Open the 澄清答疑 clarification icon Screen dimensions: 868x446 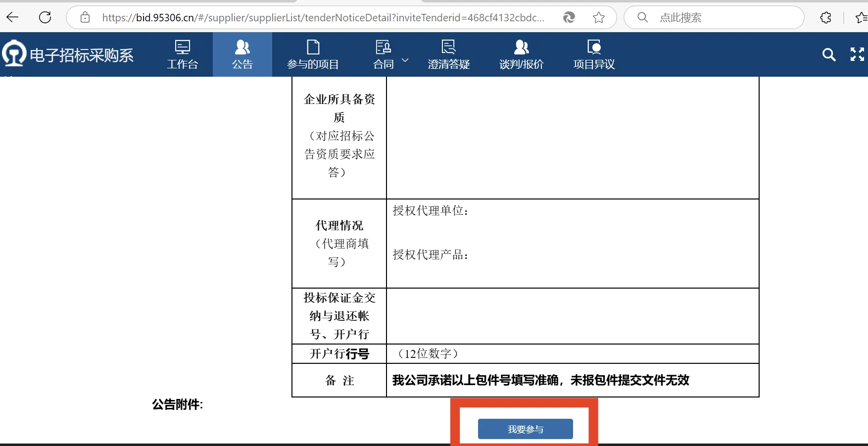tap(448, 54)
